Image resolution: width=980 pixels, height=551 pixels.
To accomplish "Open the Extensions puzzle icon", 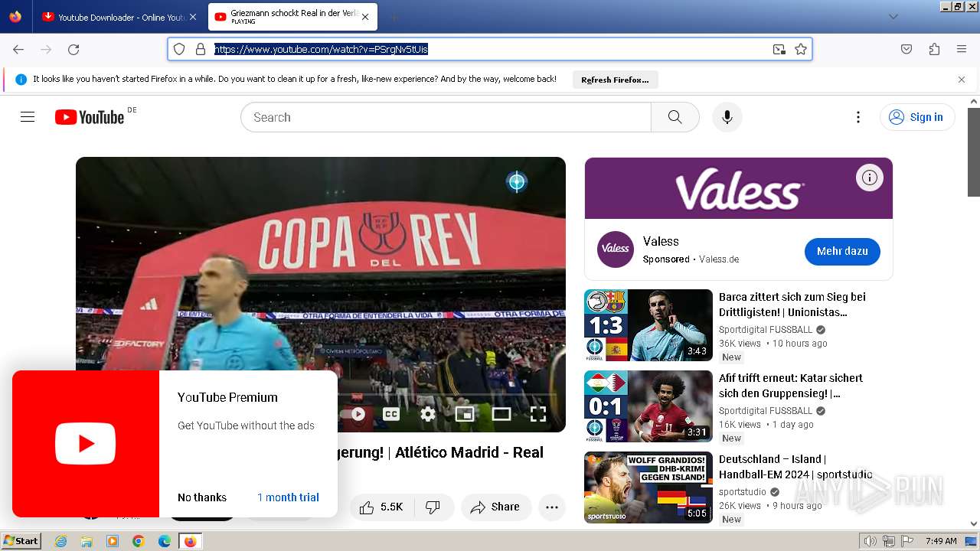I will tap(934, 49).
